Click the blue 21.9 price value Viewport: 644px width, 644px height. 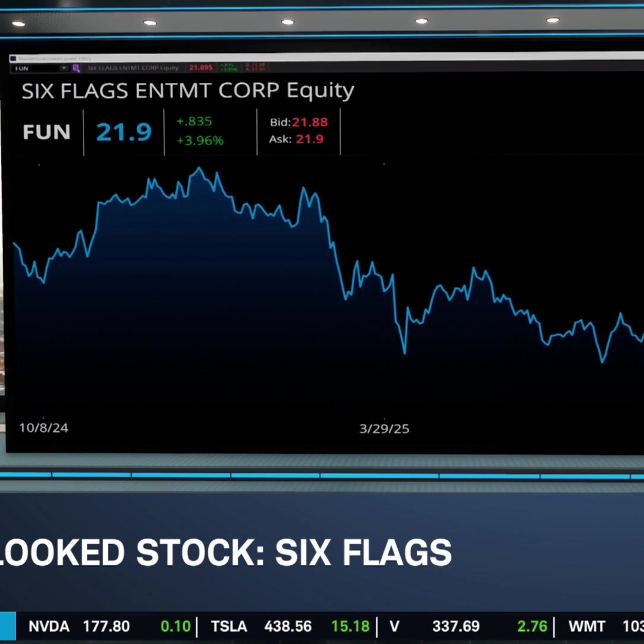pyautogui.click(x=124, y=132)
